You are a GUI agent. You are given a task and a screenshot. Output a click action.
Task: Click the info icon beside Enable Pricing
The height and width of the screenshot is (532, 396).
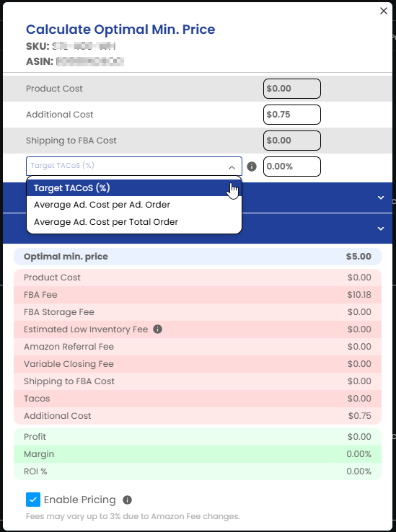[x=128, y=500]
